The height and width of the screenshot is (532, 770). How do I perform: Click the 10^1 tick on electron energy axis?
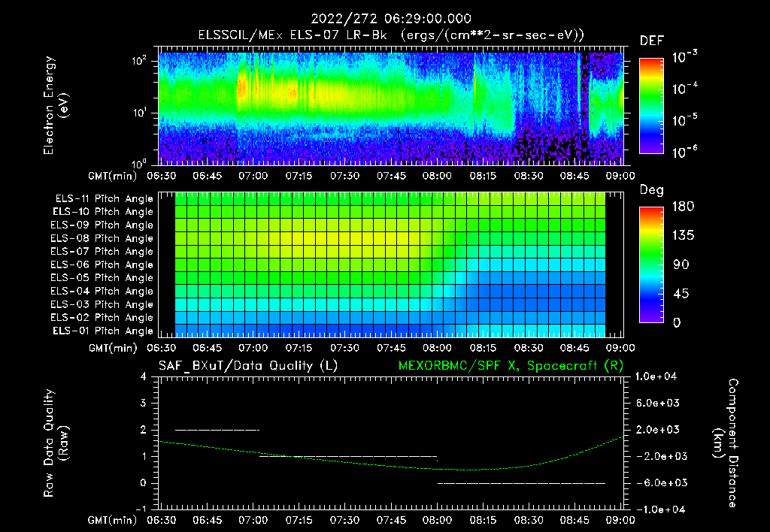coord(139,113)
